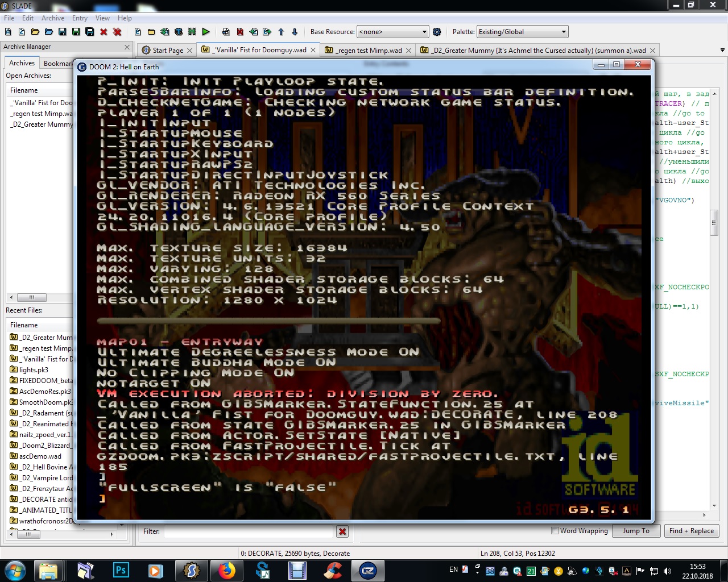The width and height of the screenshot is (728, 582).
Task: Click the Export entry toolbar icon
Action: pos(267,32)
